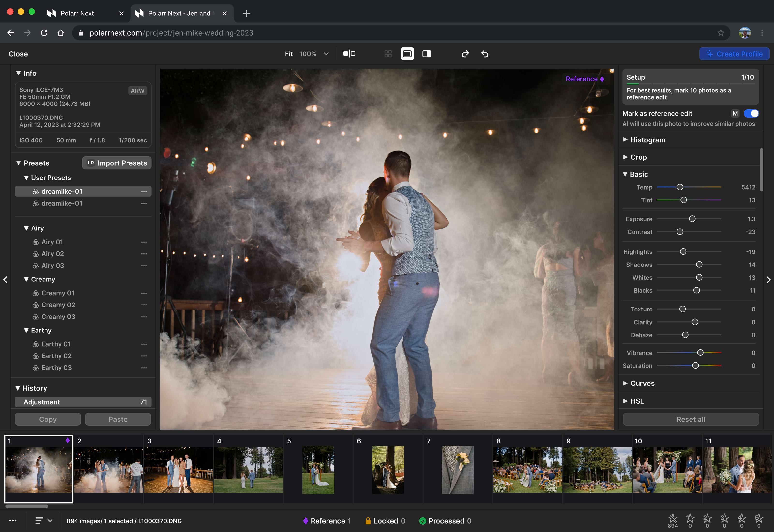Switch to grid view layout icon

point(388,54)
